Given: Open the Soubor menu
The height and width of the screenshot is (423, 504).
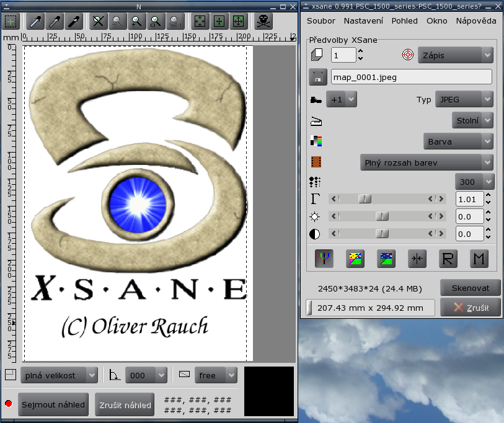Looking at the screenshot, I should pos(321,21).
